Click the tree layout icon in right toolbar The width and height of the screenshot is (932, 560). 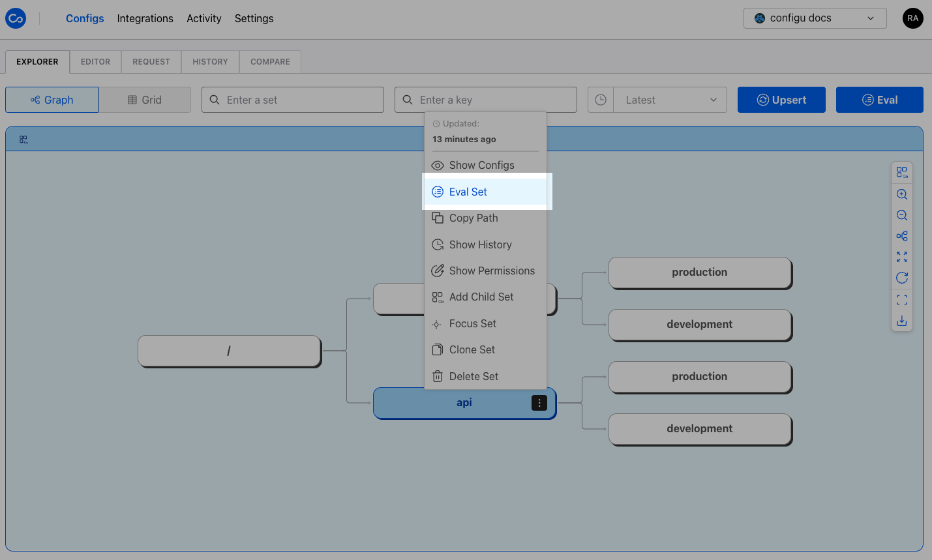click(x=902, y=236)
